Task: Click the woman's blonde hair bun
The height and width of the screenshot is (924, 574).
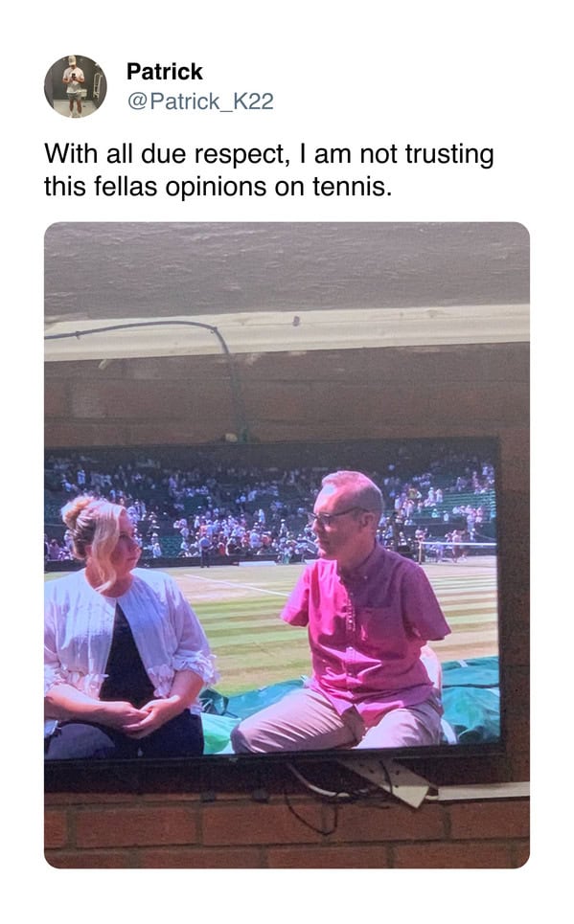Action: point(80,509)
